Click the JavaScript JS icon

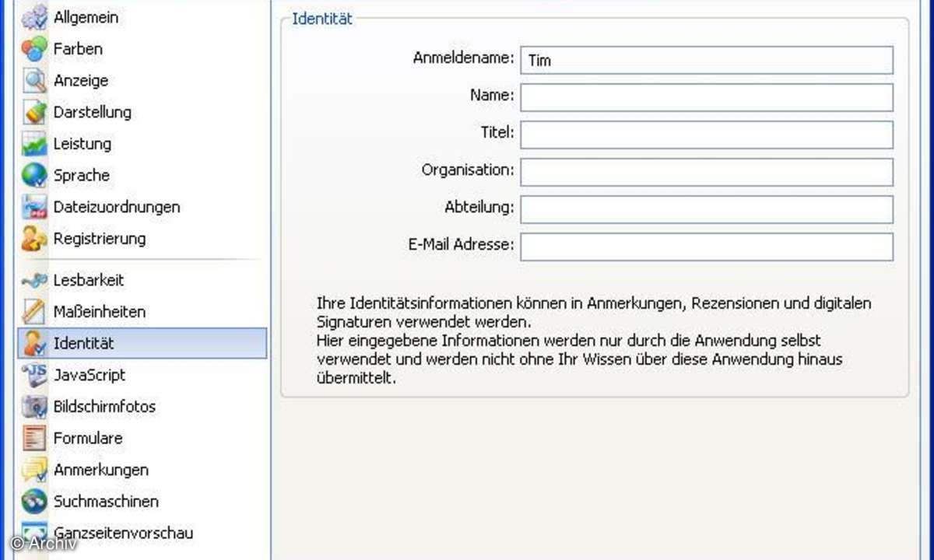click(34, 375)
